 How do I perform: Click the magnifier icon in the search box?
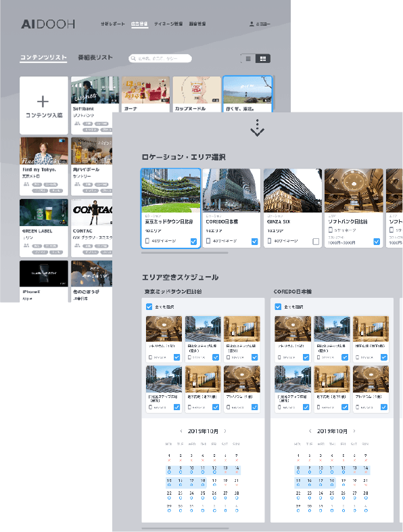click(133, 58)
